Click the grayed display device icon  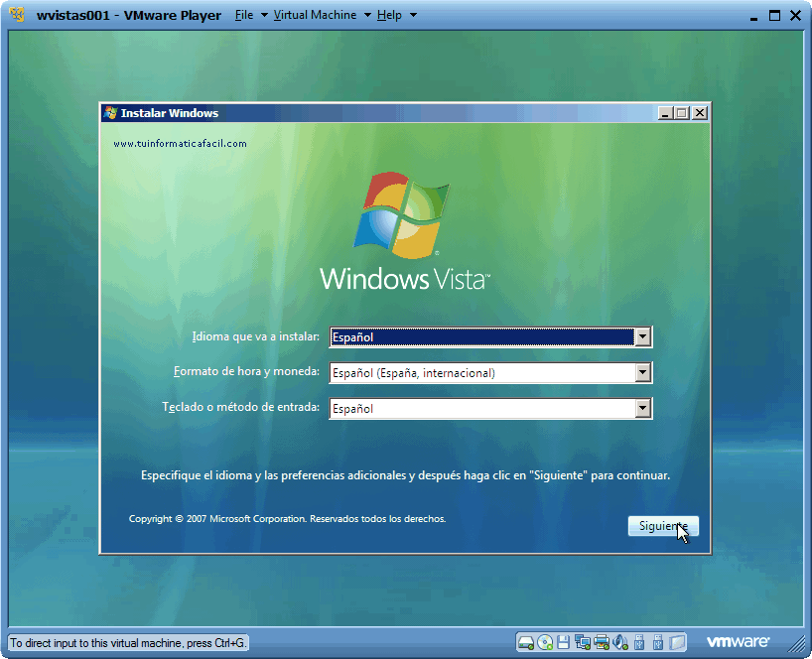[677, 642]
